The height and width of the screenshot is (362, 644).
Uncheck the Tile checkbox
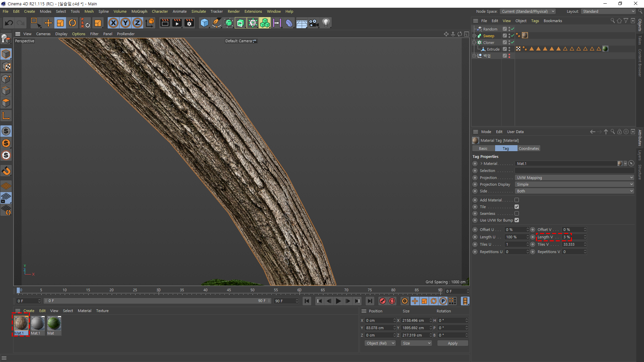[517, 207]
